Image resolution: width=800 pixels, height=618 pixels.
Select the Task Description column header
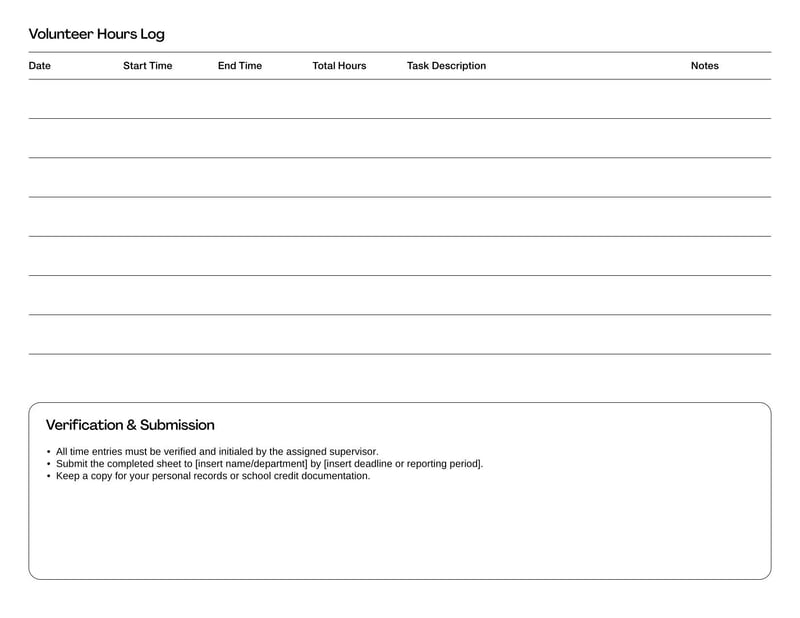pyautogui.click(x=444, y=65)
